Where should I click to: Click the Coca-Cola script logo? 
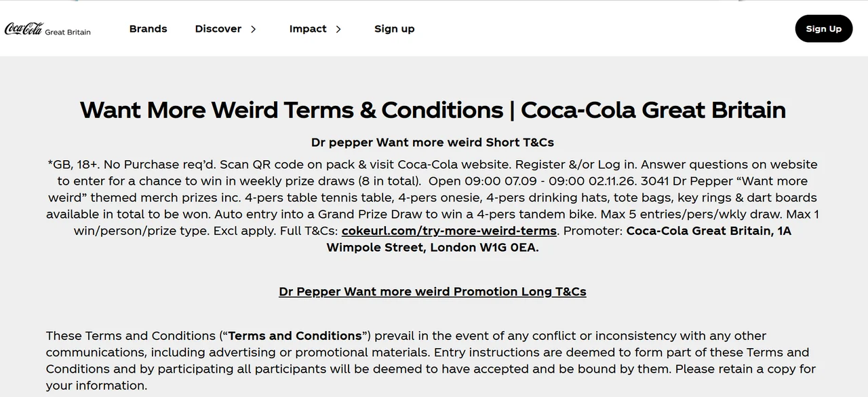[24, 29]
